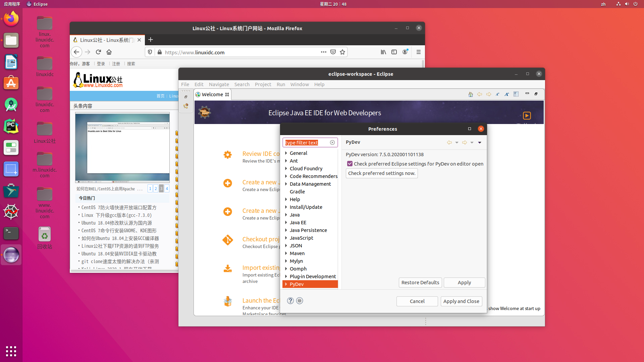Click the 'Check preferred settings now' button
The image size is (644, 362).
(381, 173)
